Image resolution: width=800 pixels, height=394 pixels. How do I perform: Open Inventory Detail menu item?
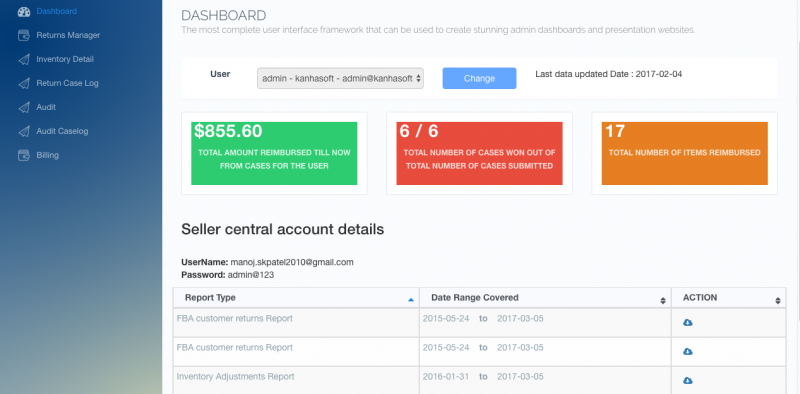[65, 59]
